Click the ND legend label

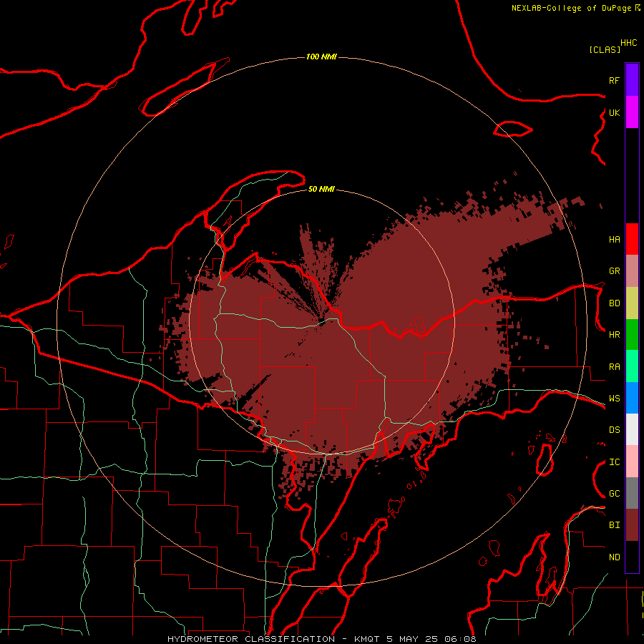click(x=614, y=557)
